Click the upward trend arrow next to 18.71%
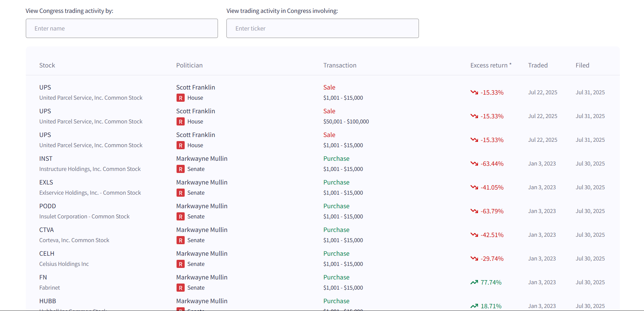644x311 pixels. [474, 306]
